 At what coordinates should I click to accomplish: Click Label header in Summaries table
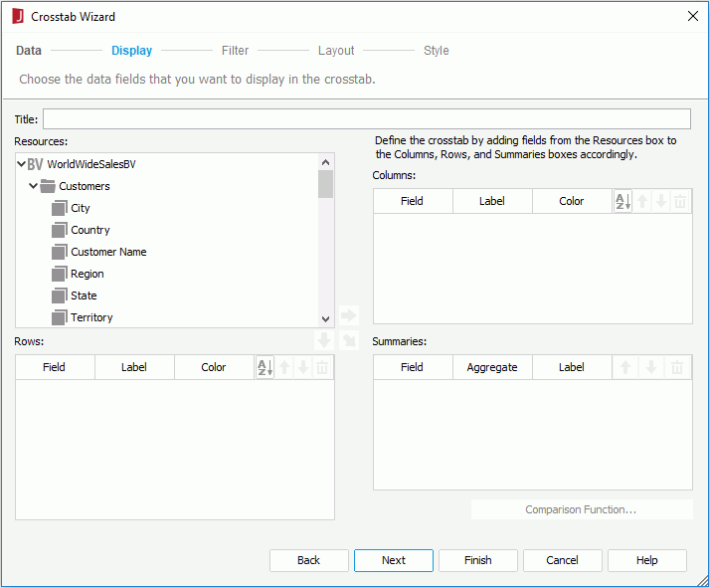point(572,367)
